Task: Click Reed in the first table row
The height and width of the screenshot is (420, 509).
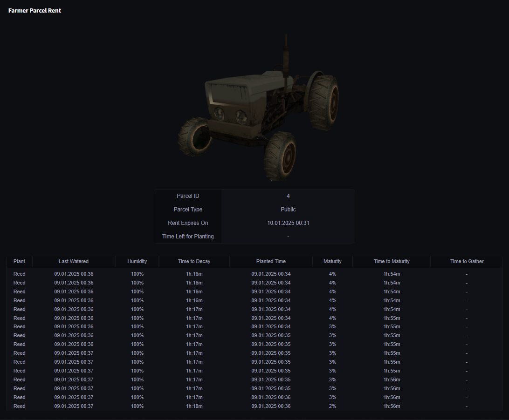Action: coord(19,274)
